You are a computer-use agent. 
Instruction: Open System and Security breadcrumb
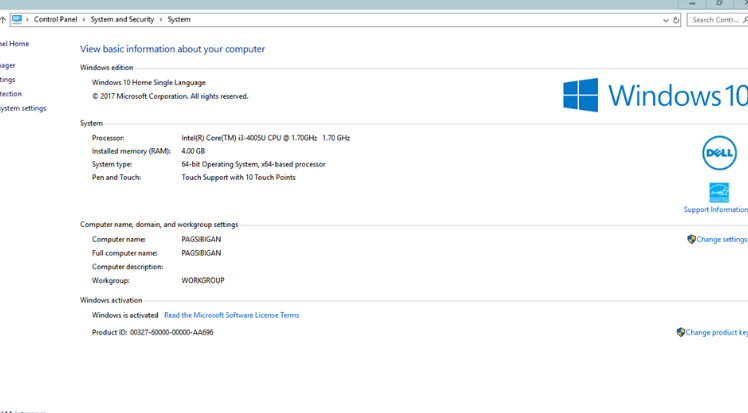123,20
